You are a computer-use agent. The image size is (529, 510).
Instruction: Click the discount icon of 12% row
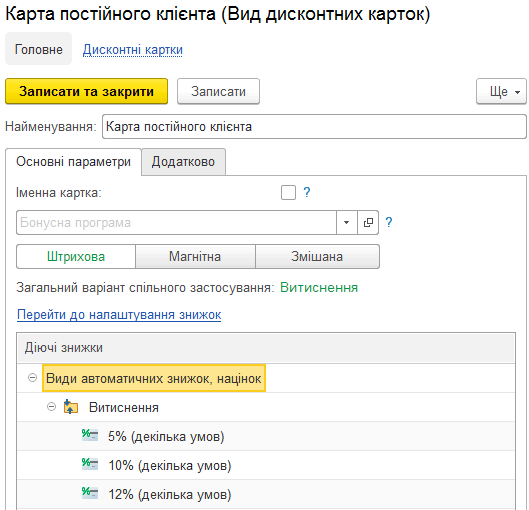(90, 493)
